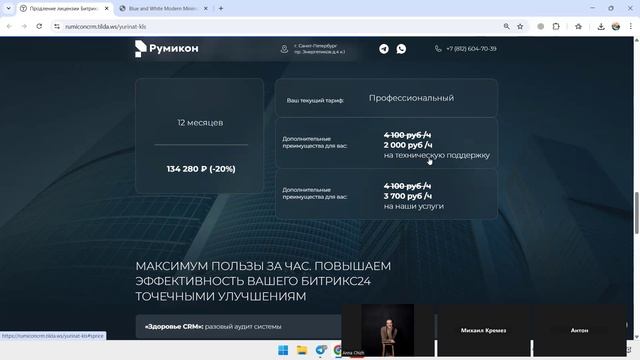The width and height of the screenshot is (640, 360).
Task: Click 2 000 руб/ч support price
Action: [x=408, y=145]
